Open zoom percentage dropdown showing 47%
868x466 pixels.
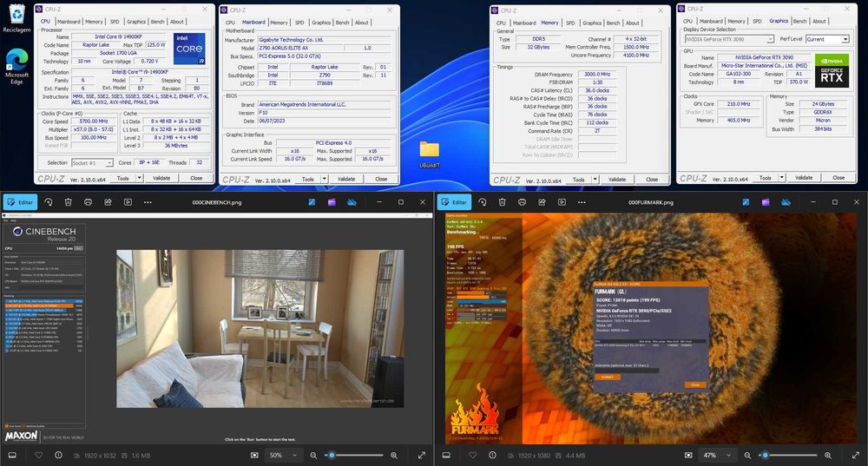[x=718, y=456]
